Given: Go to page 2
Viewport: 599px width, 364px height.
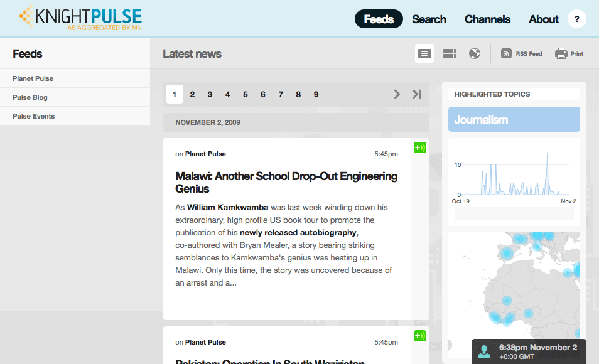Looking at the screenshot, I should (192, 94).
